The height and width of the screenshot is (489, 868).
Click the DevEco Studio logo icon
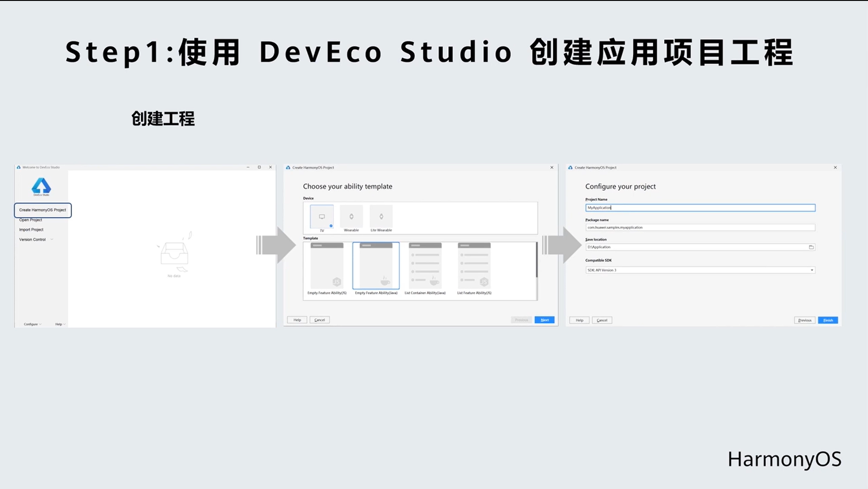click(41, 187)
